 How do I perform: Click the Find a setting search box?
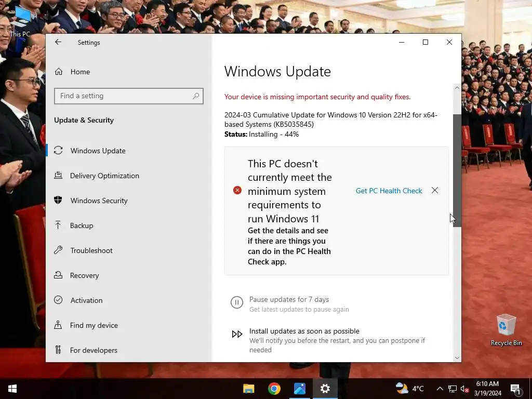coord(129,96)
